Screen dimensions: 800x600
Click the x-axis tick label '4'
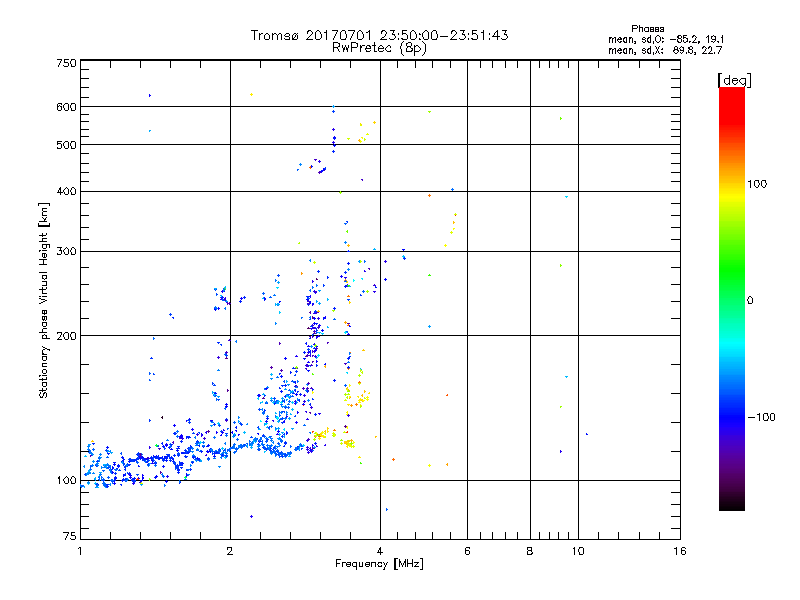click(x=380, y=551)
